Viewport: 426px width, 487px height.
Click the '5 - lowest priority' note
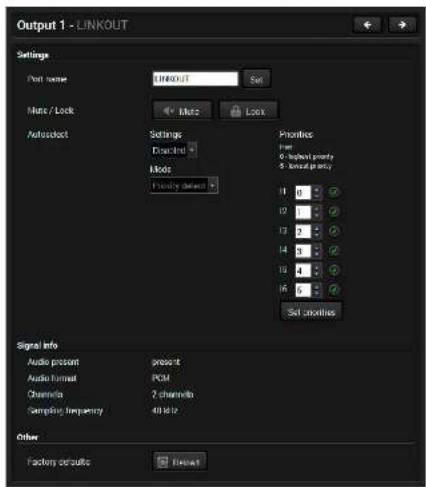click(306, 166)
